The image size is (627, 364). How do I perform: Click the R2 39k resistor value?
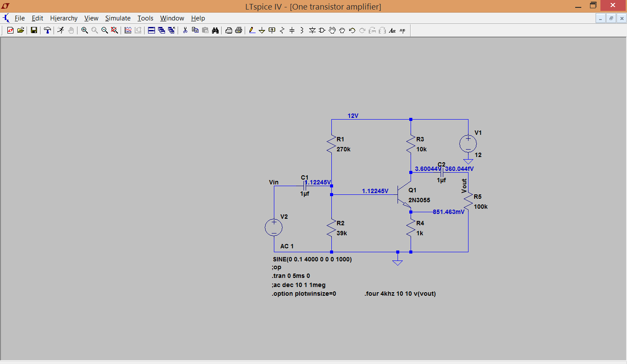(x=342, y=233)
